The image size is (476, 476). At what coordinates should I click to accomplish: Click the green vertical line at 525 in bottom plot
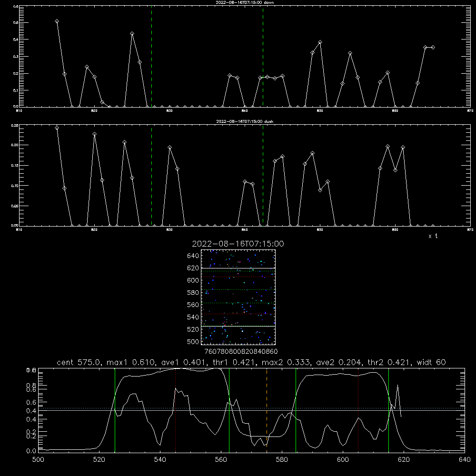(115, 410)
